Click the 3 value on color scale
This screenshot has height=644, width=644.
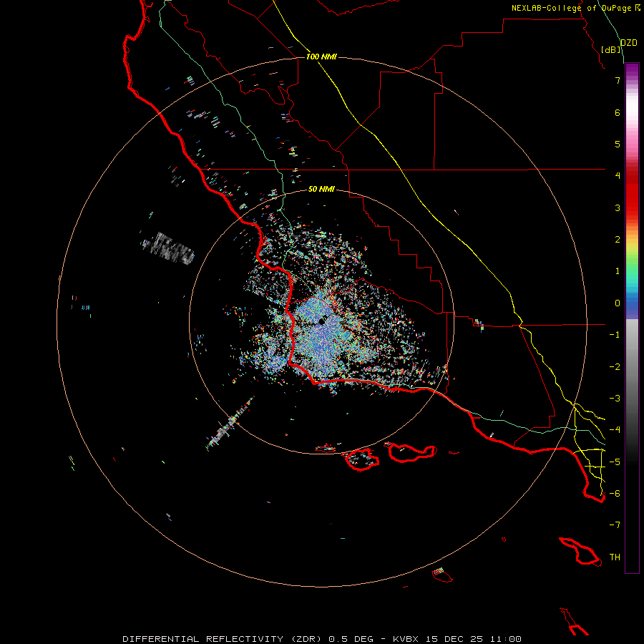tap(618, 208)
